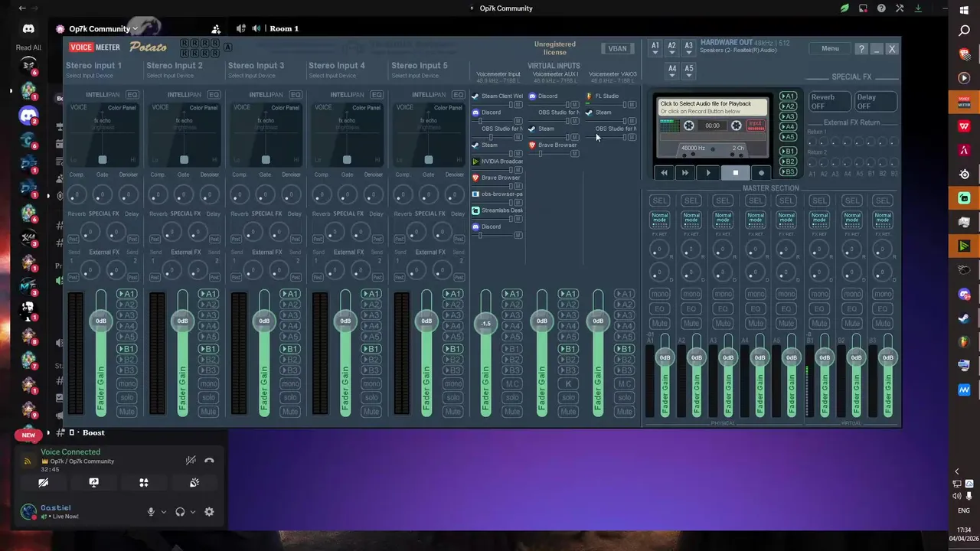This screenshot has height=551, width=980.
Task: Click the voice connection signal icon
Action: point(28,461)
